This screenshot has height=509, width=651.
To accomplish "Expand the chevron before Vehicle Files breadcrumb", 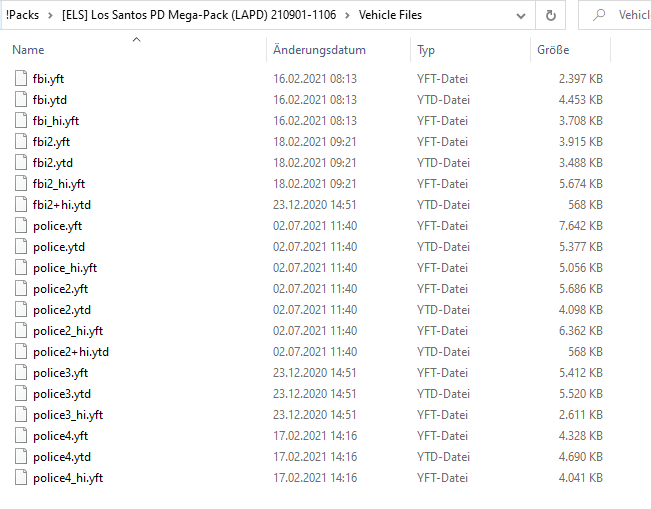I will pyautogui.click(x=348, y=16).
